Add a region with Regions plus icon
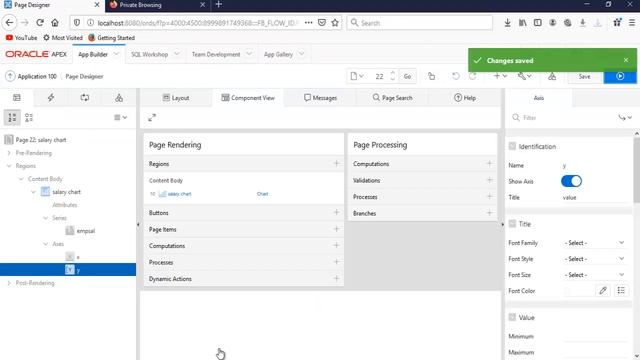Screen dimensions: 640x360 click(x=336, y=164)
